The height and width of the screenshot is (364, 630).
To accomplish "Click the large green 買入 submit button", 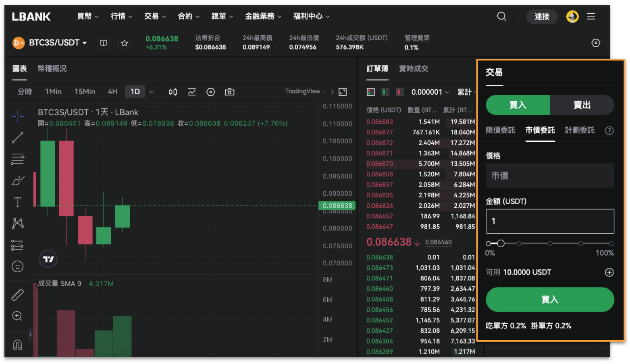I will pos(550,300).
